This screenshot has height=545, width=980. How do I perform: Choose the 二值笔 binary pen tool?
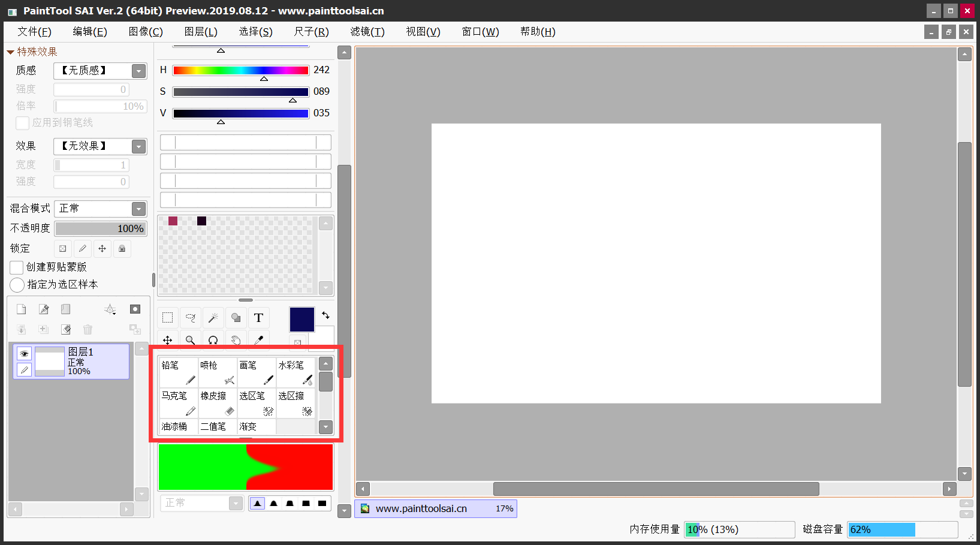(x=218, y=426)
